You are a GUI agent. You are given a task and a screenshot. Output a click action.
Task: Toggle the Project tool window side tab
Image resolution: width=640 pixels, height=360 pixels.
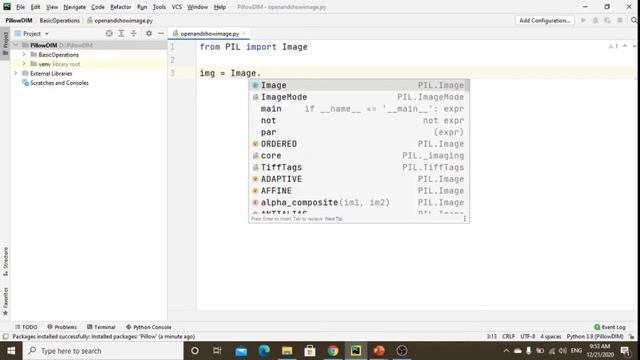click(x=5, y=43)
